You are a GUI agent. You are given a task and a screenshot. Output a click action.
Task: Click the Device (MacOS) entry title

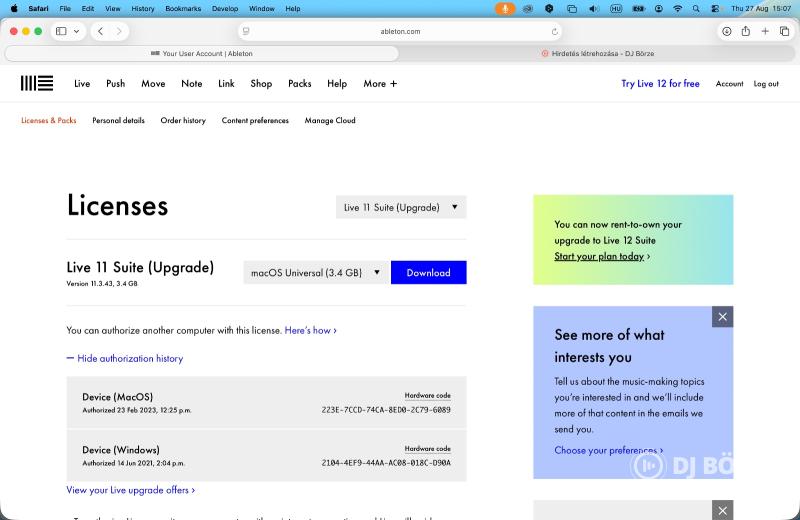(x=117, y=397)
